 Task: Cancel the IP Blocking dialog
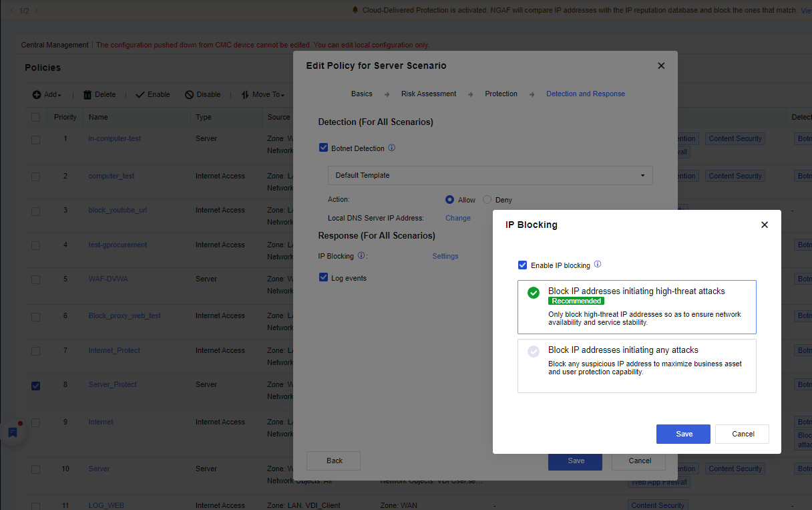pyautogui.click(x=743, y=434)
